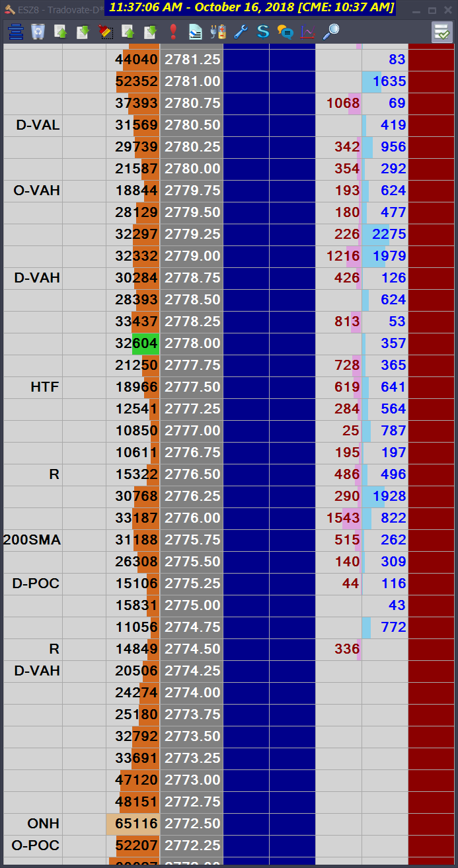Toggle the checklist button at toolbar right

coord(441,32)
